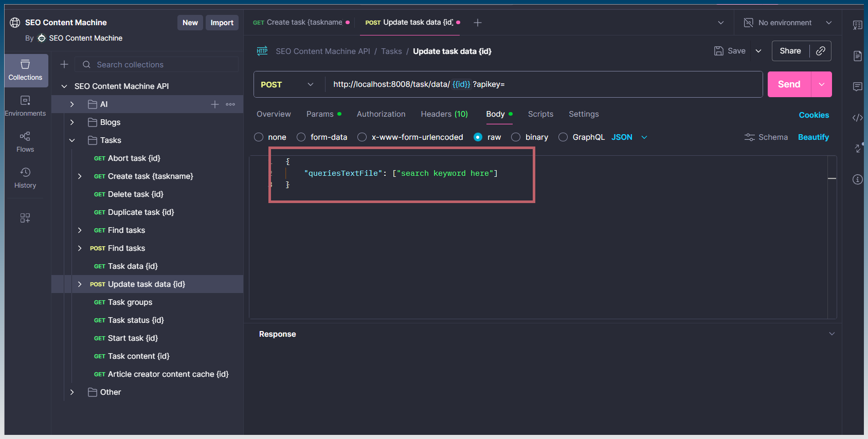The width and height of the screenshot is (868, 439).
Task: Open the POST method dropdown
Action: (x=288, y=85)
